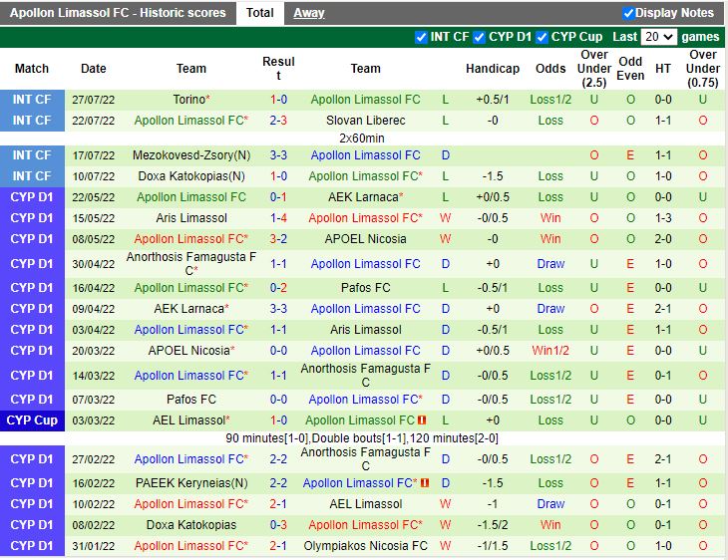Click Win1/2 odds in APOEL Nicosia 20/03/22 row

click(x=550, y=351)
